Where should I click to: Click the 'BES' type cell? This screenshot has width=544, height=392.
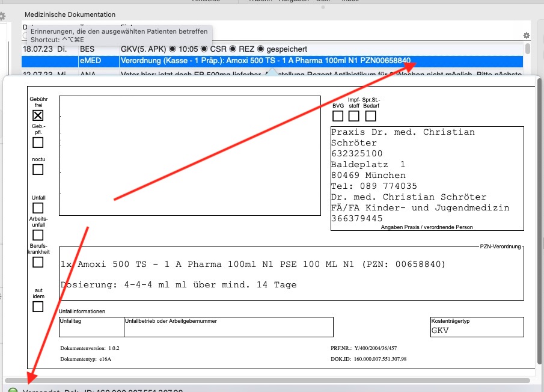(x=87, y=49)
